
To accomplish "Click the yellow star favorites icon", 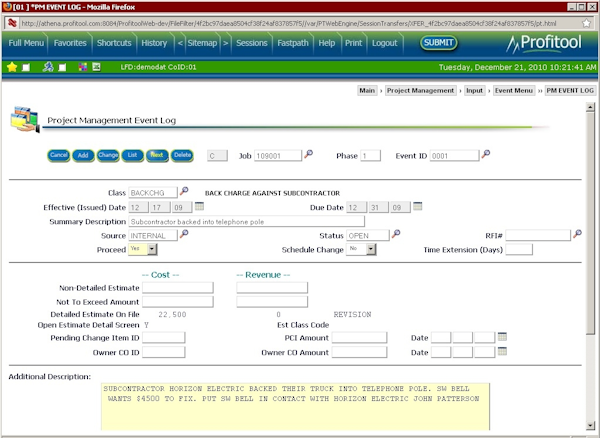I will 12,67.
